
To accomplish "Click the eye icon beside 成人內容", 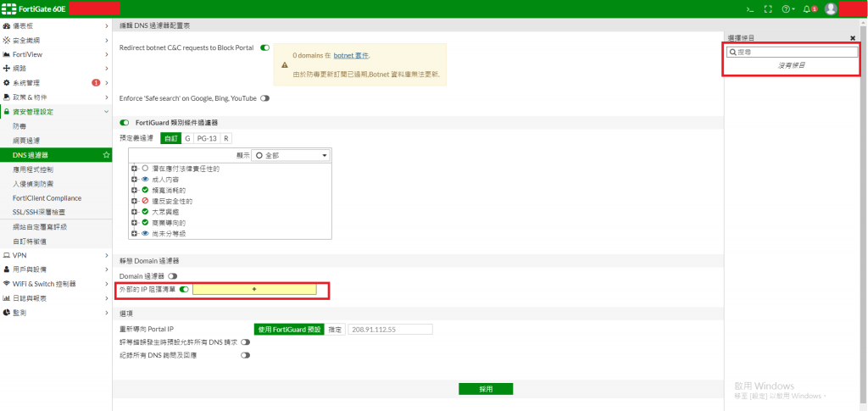I will point(145,180).
